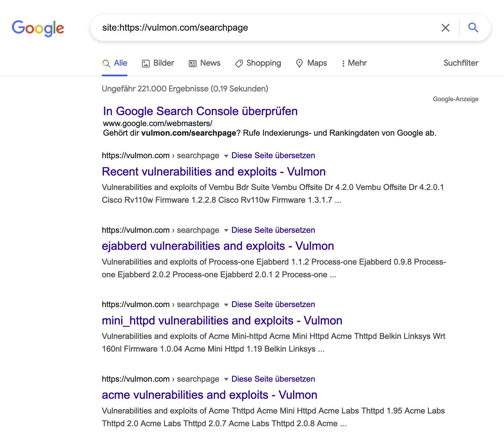The width and height of the screenshot is (504, 432).
Task: Click the blue magnifying glass search icon
Action: [473, 28]
